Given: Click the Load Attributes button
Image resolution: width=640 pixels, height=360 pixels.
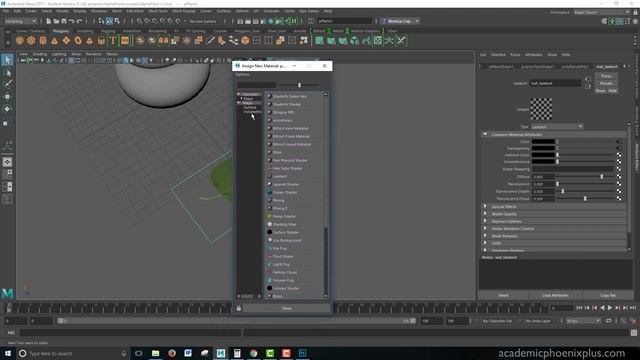Looking at the screenshot, I should (555, 295).
